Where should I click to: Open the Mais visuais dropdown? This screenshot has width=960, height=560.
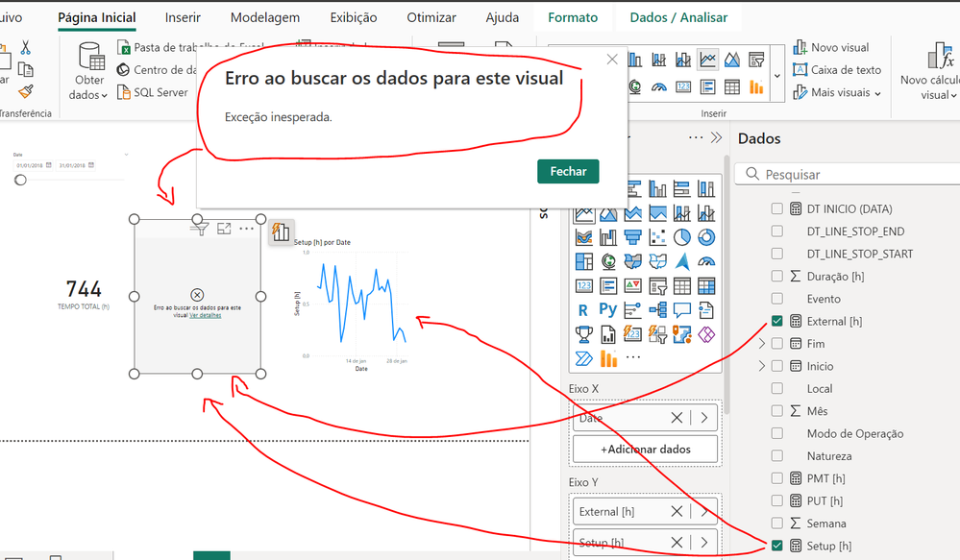(836, 92)
